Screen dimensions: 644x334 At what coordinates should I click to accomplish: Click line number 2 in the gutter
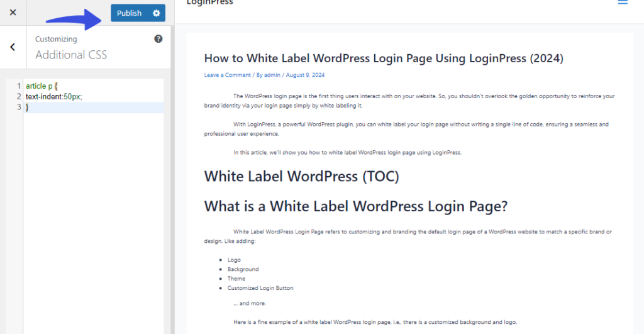pyautogui.click(x=18, y=96)
